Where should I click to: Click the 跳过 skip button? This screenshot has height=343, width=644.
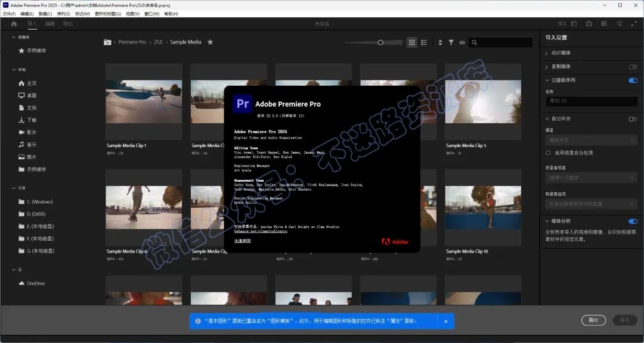(x=593, y=320)
